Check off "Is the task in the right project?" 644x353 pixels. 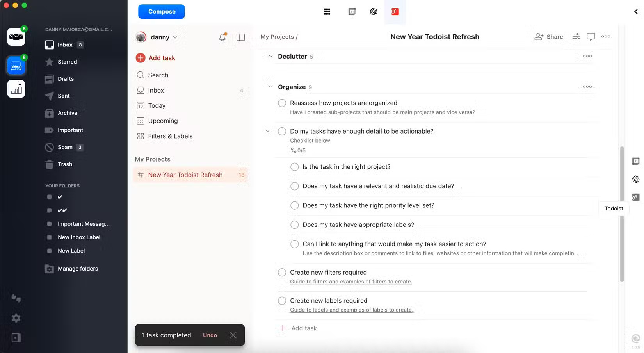[294, 167]
